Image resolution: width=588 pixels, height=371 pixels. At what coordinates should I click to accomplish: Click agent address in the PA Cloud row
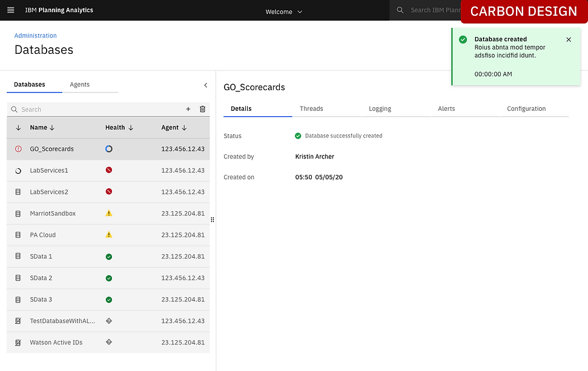click(x=183, y=235)
